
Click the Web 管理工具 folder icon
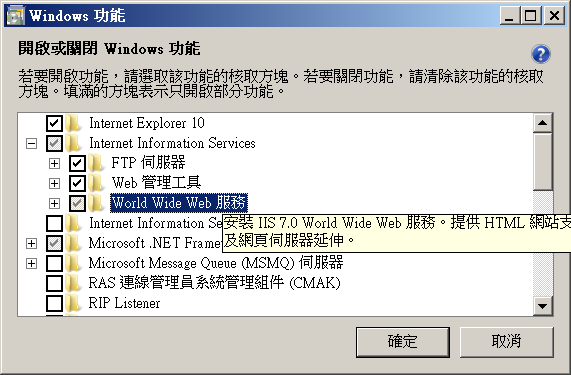pos(96,183)
